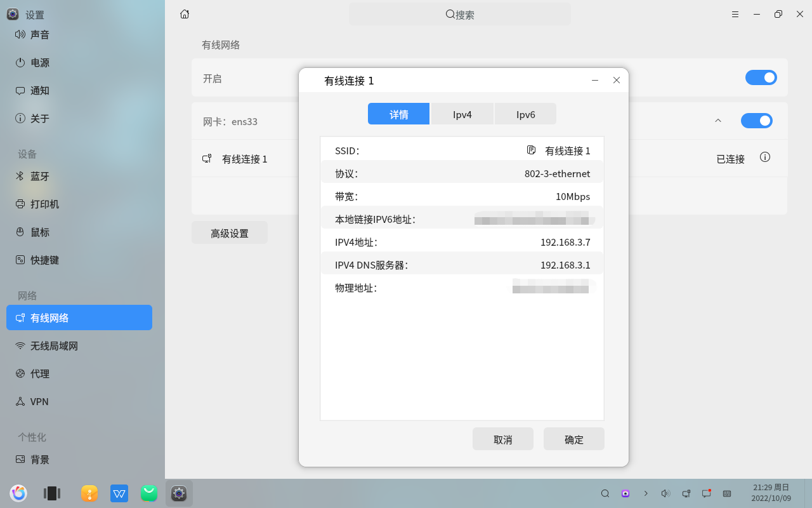Click the 网卡：ens33 label
The image size is (812, 508).
pos(230,121)
